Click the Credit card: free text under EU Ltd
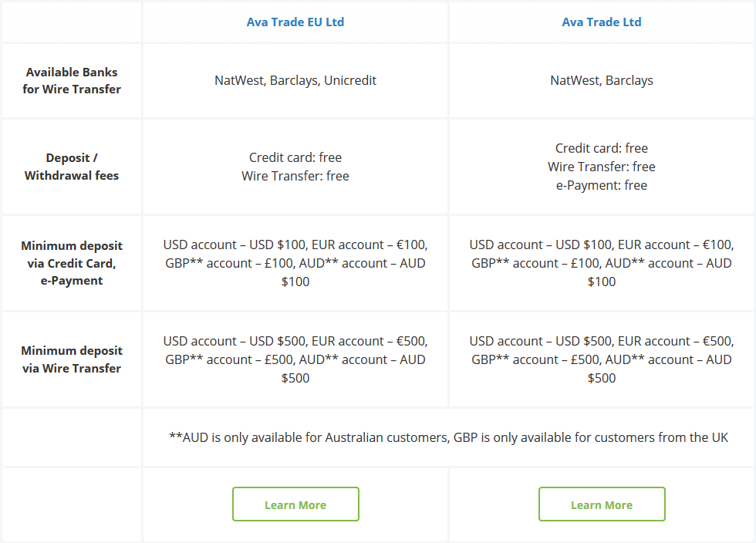This screenshot has height=543, width=756. 295,157
